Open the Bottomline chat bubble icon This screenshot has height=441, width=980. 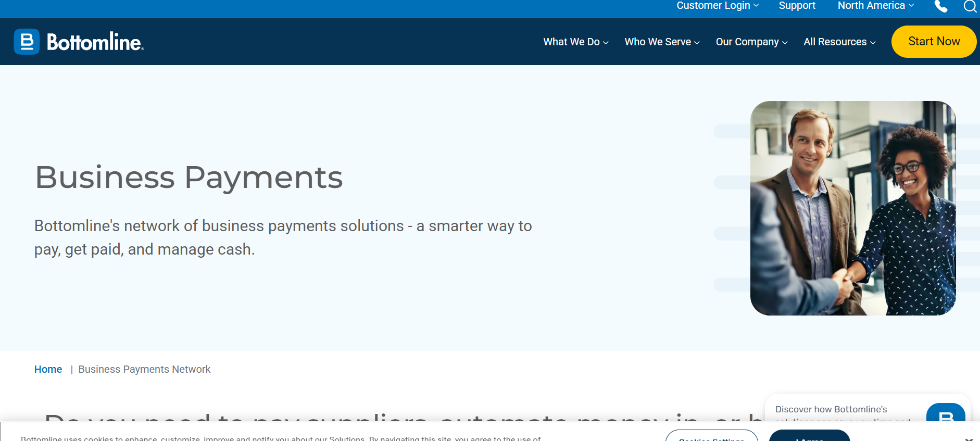pos(946,413)
